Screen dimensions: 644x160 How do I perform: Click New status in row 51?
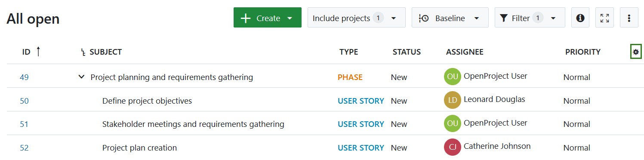(x=399, y=124)
